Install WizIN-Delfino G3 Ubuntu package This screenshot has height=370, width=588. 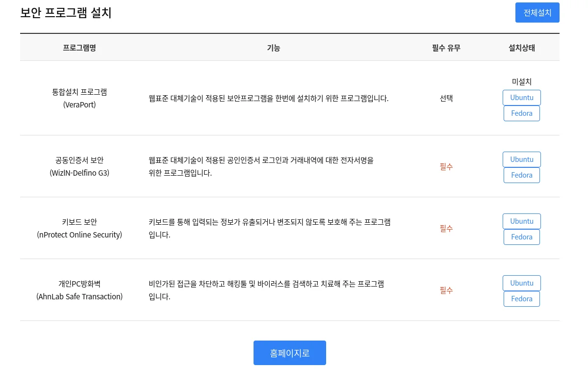pos(521,159)
